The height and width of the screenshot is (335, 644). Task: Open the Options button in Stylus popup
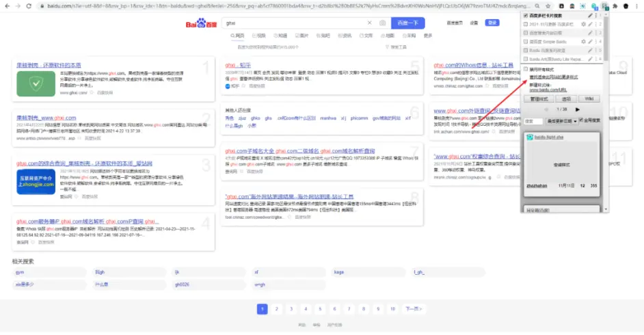(x=566, y=99)
